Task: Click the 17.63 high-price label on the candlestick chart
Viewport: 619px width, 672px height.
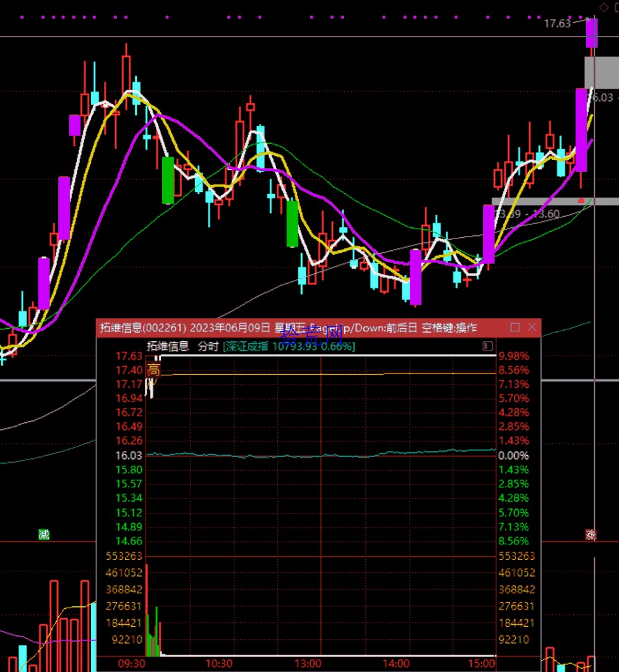Action: (557, 24)
